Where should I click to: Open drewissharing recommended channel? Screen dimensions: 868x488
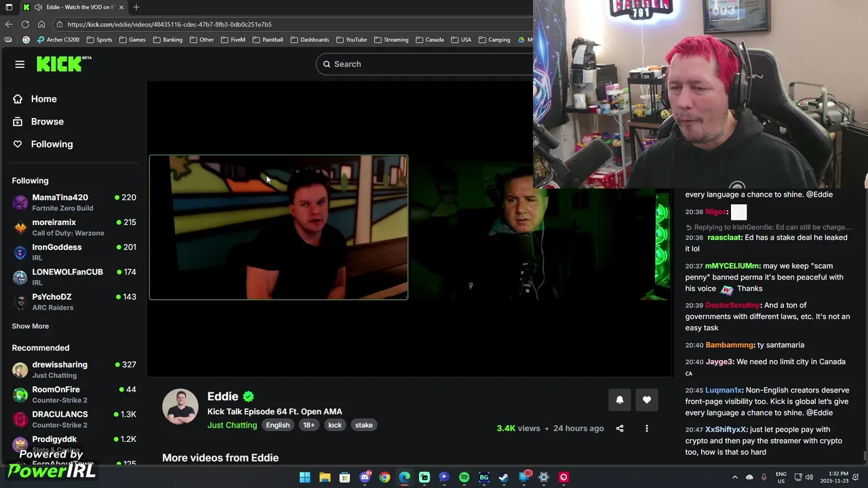click(x=74, y=369)
